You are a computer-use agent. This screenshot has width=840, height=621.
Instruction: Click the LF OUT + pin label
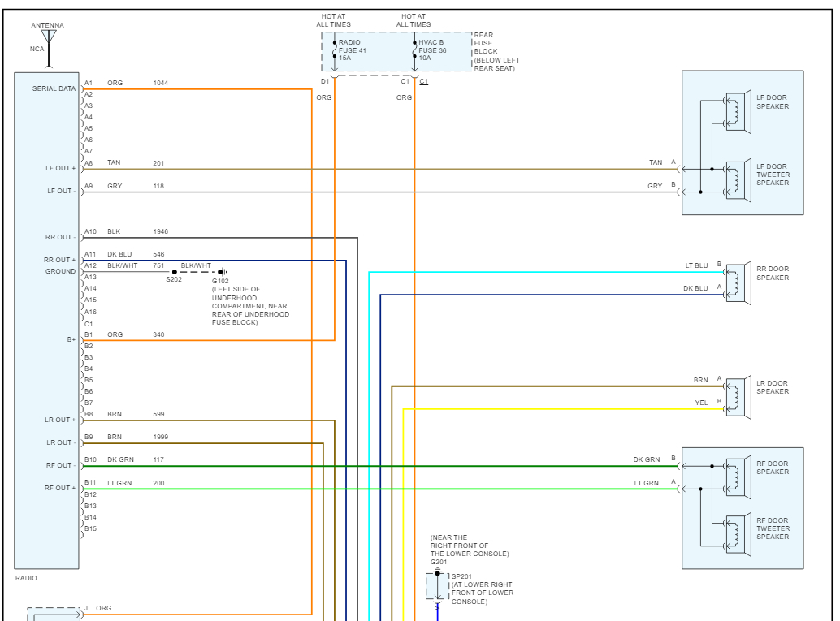point(61,168)
